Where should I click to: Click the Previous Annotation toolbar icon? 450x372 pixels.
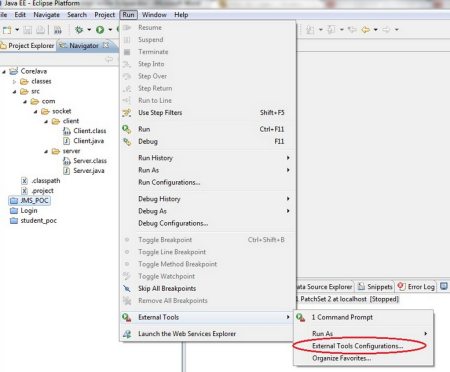[331, 30]
